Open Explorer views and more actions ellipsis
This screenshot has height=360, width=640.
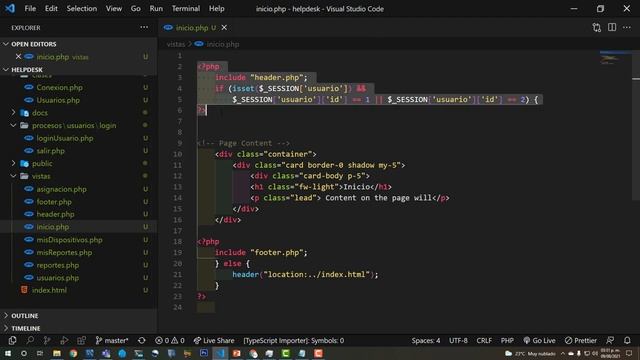(x=144, y=27)
